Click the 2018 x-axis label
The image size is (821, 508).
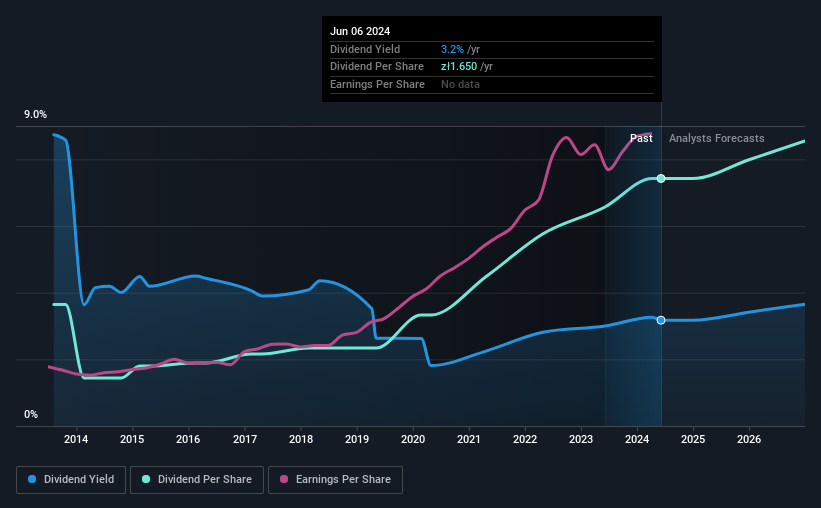(x=301, y=439)
